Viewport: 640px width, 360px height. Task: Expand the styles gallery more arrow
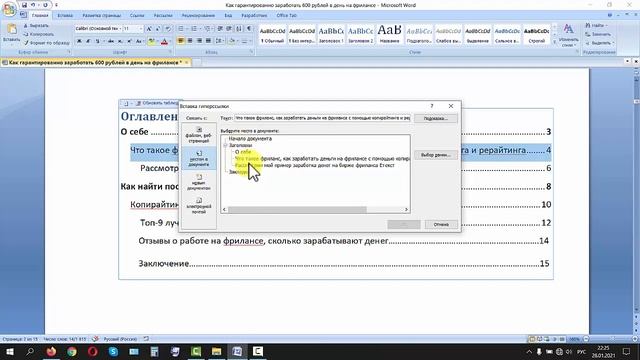point(554,42)
